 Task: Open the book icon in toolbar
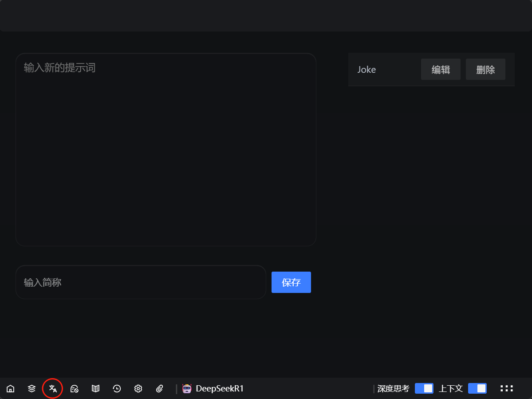click(x=95, y=389)
